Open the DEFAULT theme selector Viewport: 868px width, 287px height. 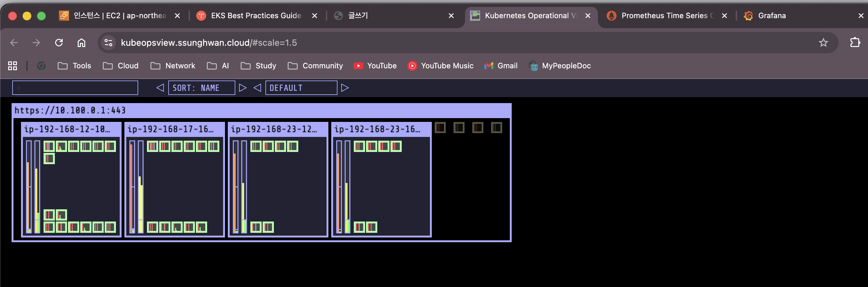click(x=301, y=88)
